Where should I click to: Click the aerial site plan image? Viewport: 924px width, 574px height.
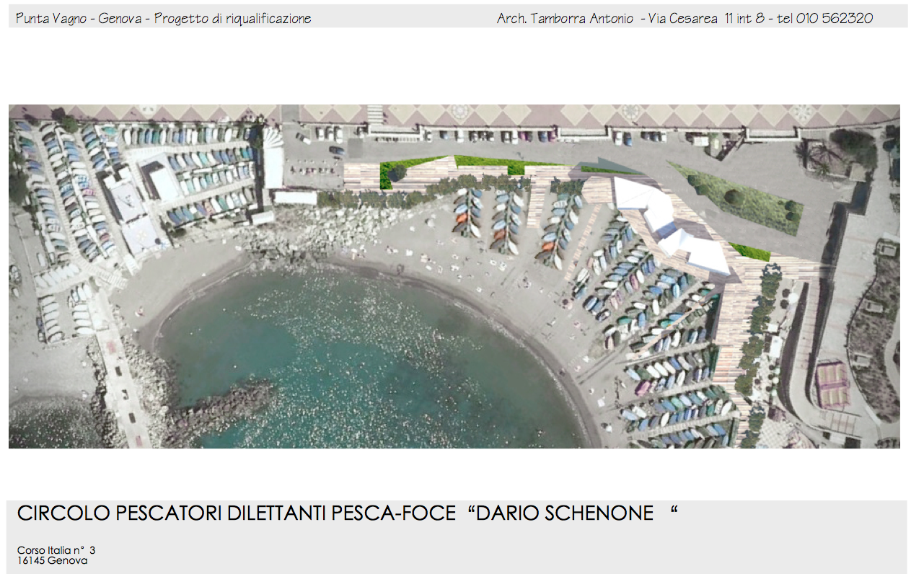tap(454, 276)
